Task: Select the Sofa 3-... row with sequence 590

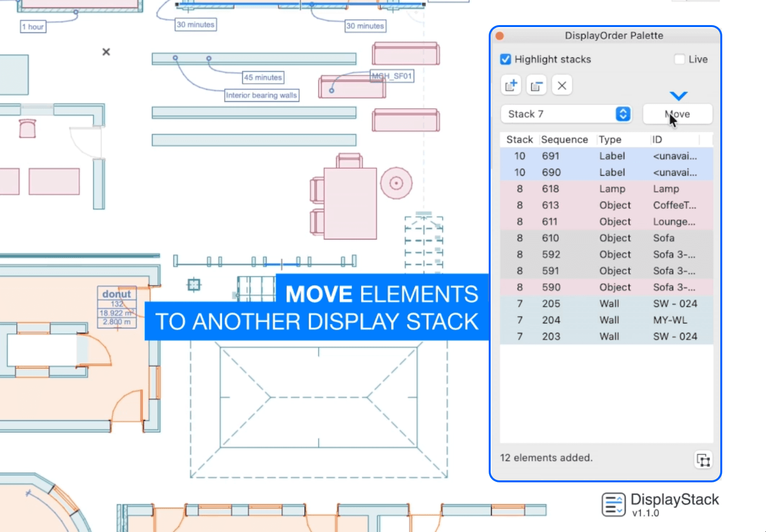Action: coord(607,287)
